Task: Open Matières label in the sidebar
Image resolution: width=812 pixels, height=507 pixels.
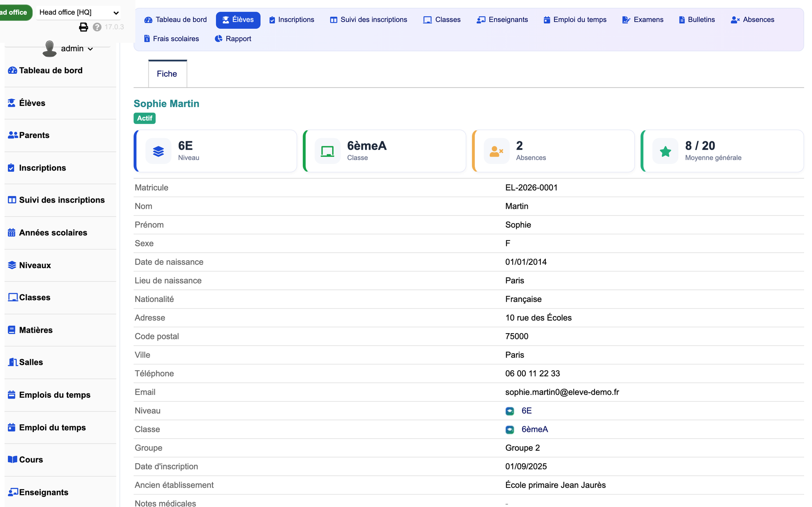Action: 36,330
